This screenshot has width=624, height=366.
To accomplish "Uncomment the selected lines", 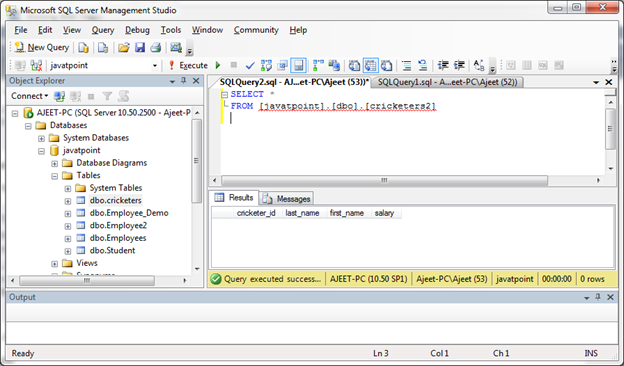I will click(x=422, y=65).
